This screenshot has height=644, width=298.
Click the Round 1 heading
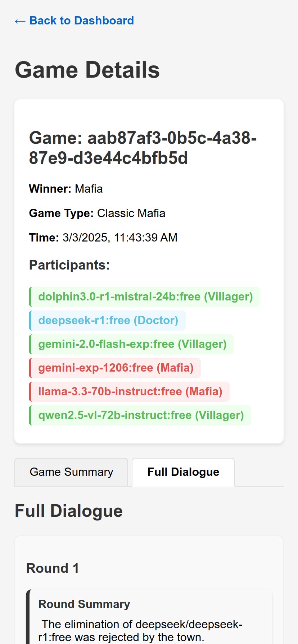tap(53, 568)
